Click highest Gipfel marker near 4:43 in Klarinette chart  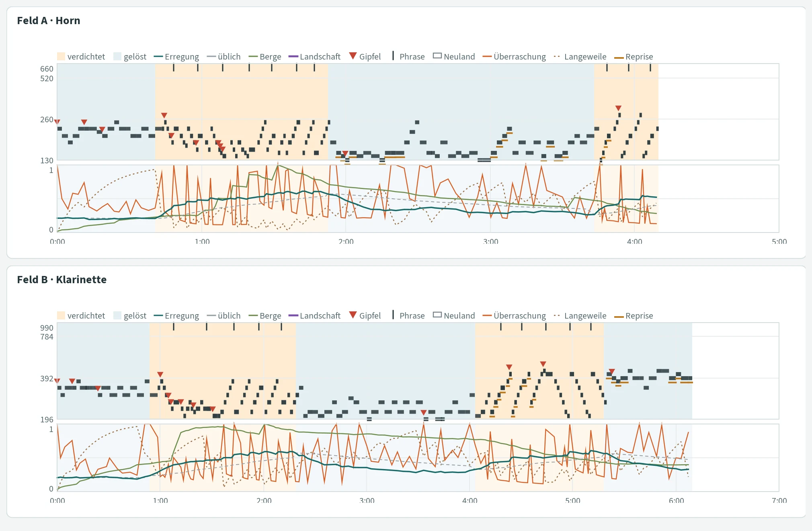pyautogui.click(x=543, y=364)
